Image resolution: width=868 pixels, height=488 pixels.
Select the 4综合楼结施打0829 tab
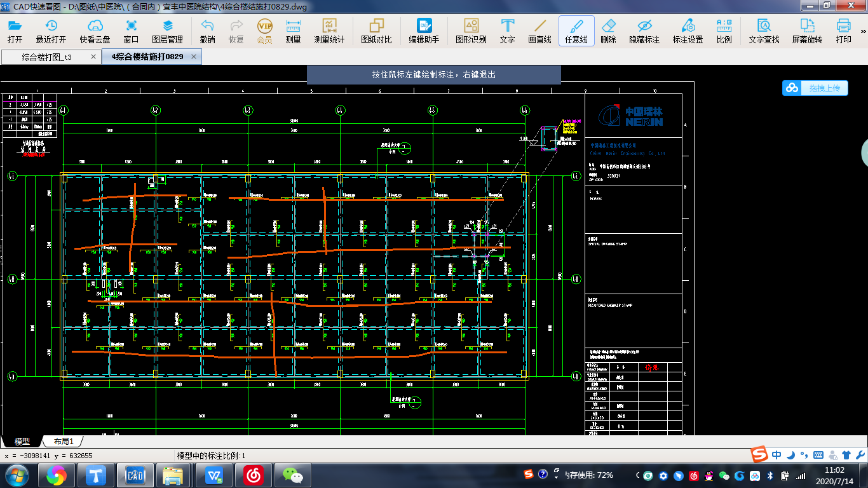coord(147,57)
